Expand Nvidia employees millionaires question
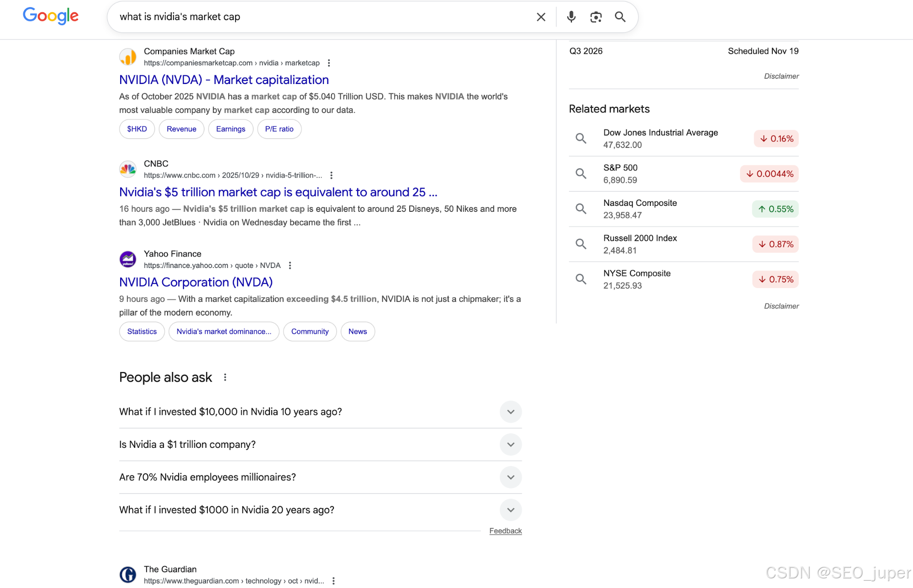 511,478
